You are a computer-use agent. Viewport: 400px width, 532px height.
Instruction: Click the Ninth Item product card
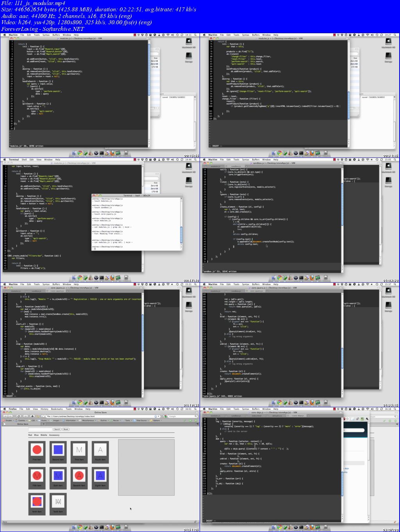click(x=37, y=503)
